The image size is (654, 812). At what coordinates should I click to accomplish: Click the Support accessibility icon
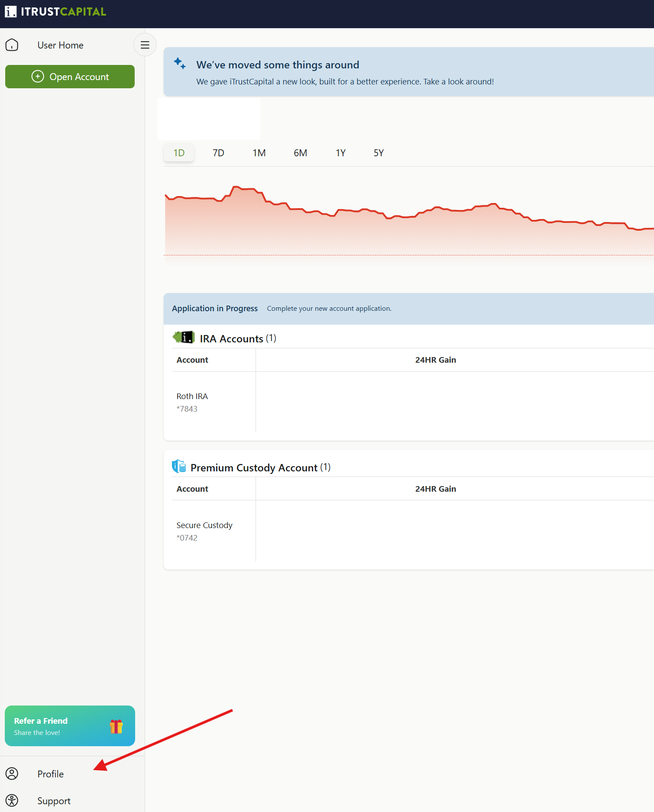click(x=12, y=801)
